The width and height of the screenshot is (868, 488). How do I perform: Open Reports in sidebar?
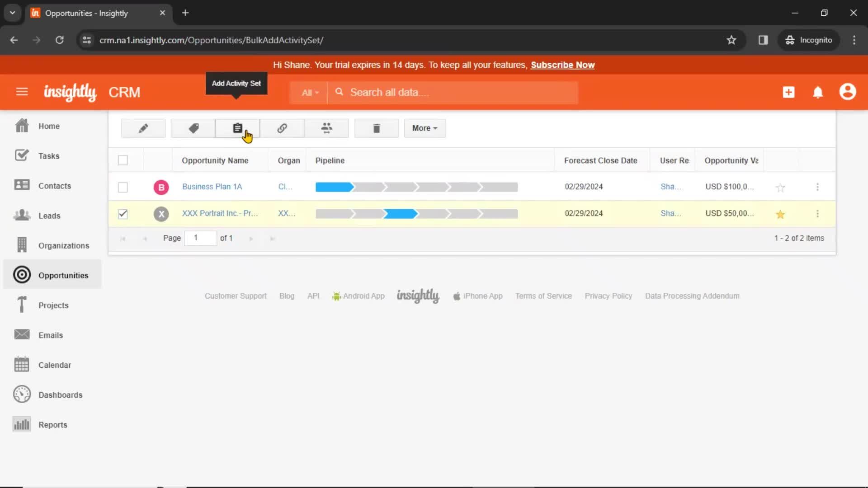click(52, 424)
